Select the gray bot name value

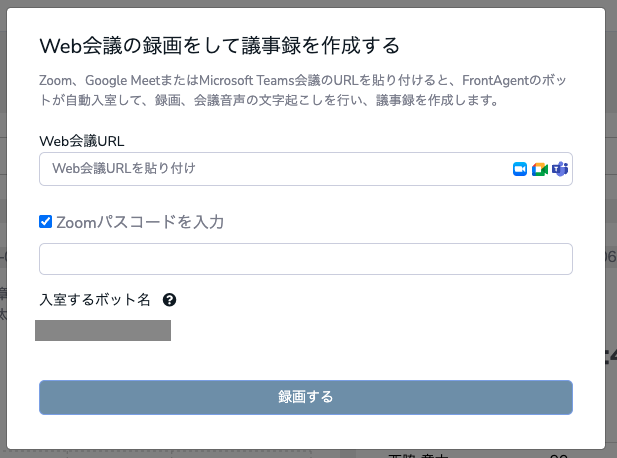point(103,330)
